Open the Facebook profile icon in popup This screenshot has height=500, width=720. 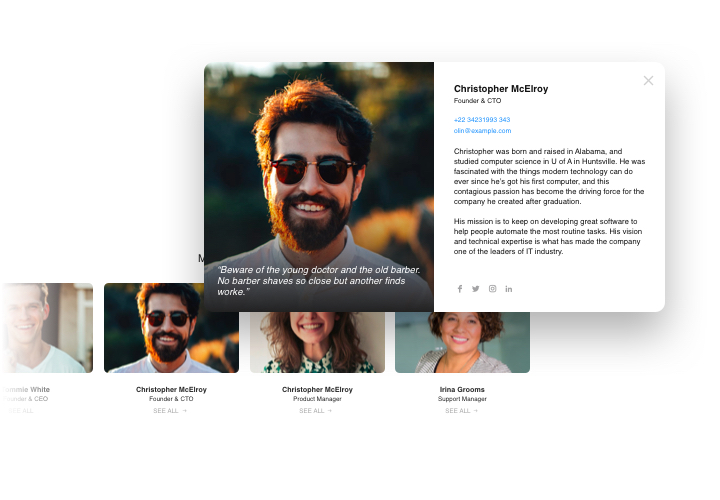point(460,289)
